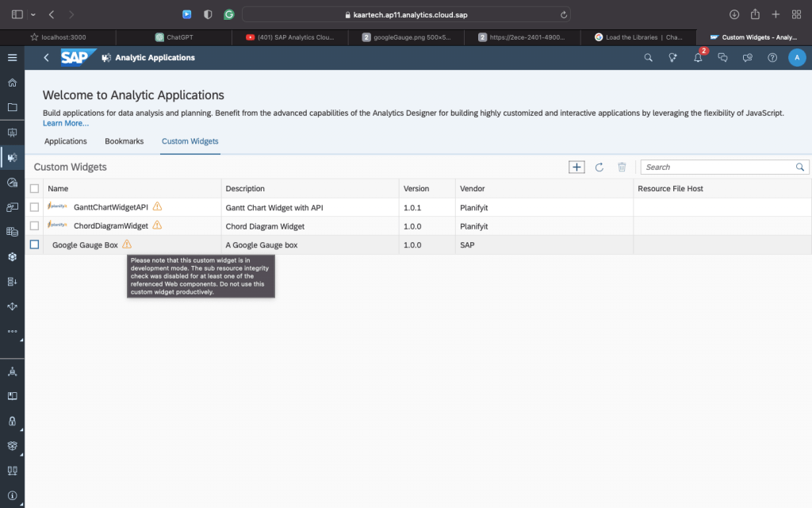
Task: Click the search magnifier in top bar
Action: (649, 57)
